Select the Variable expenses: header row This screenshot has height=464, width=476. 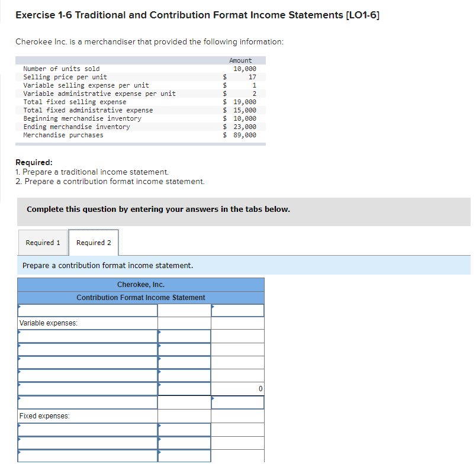pyautogui.click(x=87, y=323)
